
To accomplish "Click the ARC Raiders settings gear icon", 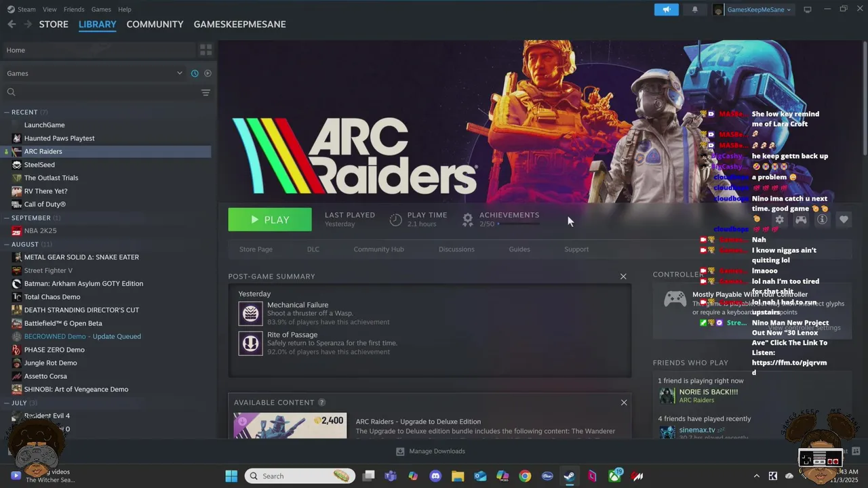I will (779, 220).
